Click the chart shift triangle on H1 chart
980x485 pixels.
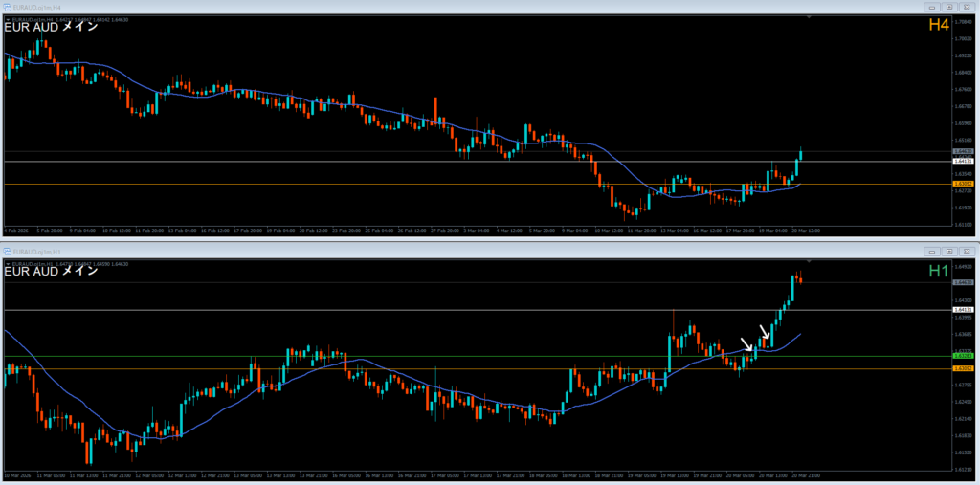pos(810,260)
